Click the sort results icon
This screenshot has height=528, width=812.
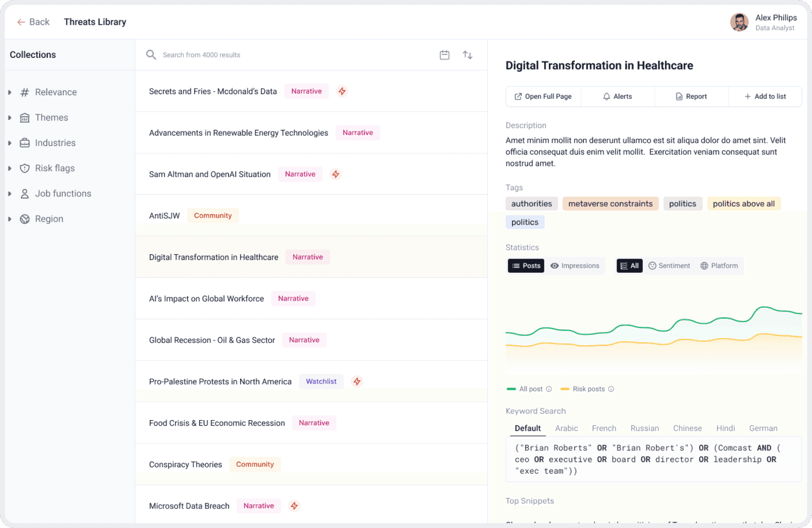[467, 54]
